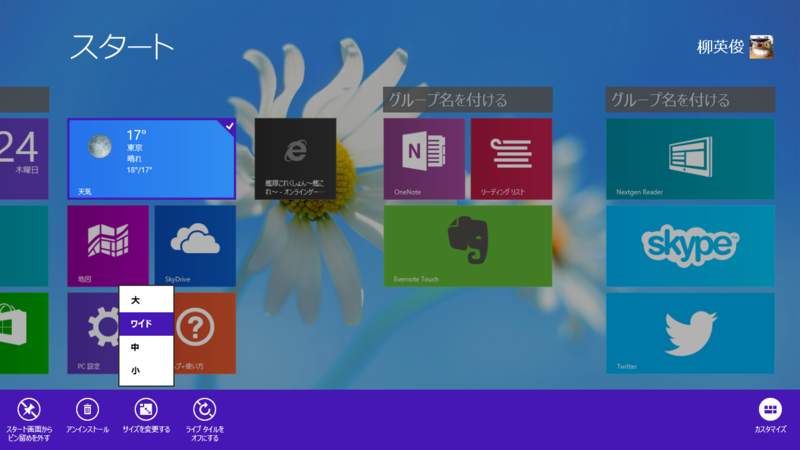Open the Maps tile
The image size is (800, 450).
(x=108, y=246)
